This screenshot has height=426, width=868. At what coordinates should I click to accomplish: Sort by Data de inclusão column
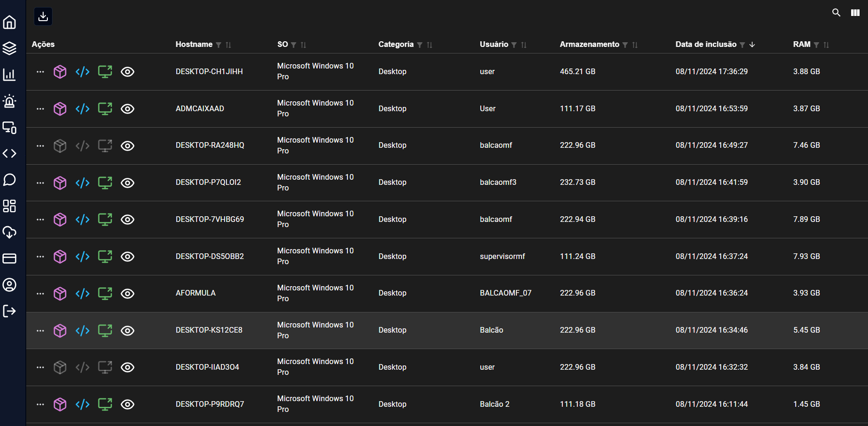pos(706,44)
